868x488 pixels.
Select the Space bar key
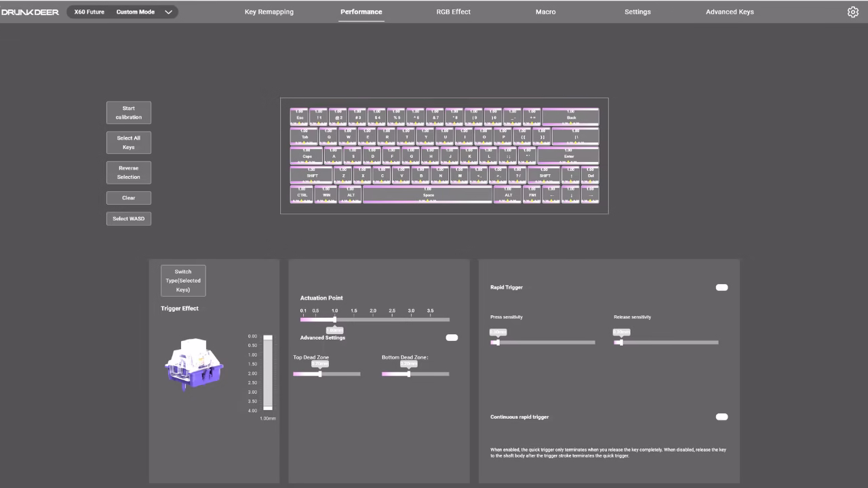pos(428,195)
